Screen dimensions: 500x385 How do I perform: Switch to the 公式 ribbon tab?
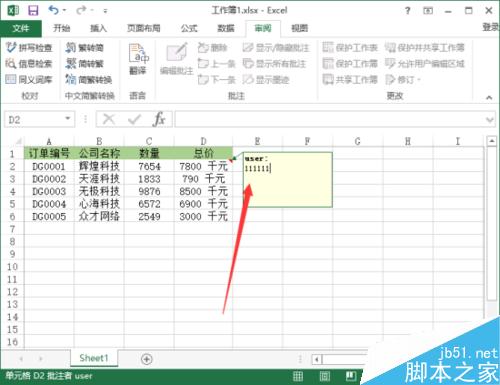click(x=189, y=29)
